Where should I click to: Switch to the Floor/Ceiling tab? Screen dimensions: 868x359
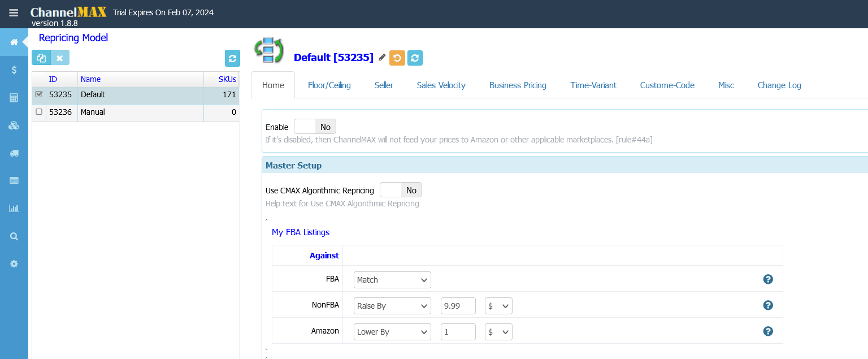point(329,85)
